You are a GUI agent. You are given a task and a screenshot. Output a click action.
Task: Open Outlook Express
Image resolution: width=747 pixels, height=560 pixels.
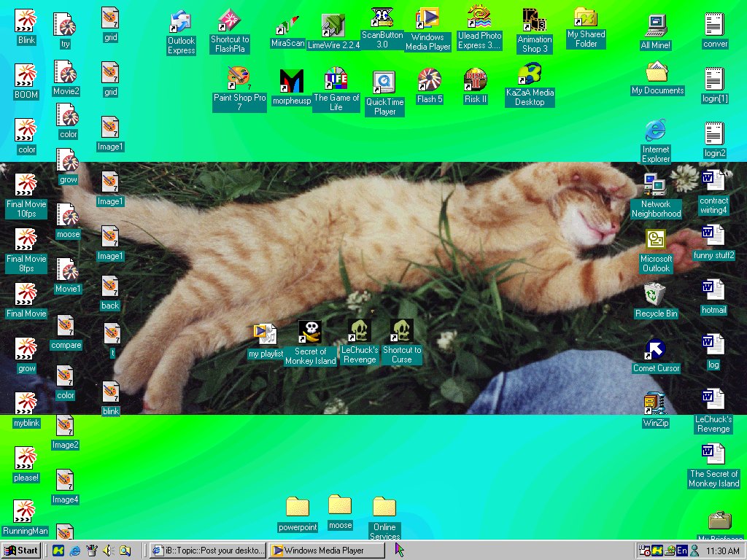point(180,22)
